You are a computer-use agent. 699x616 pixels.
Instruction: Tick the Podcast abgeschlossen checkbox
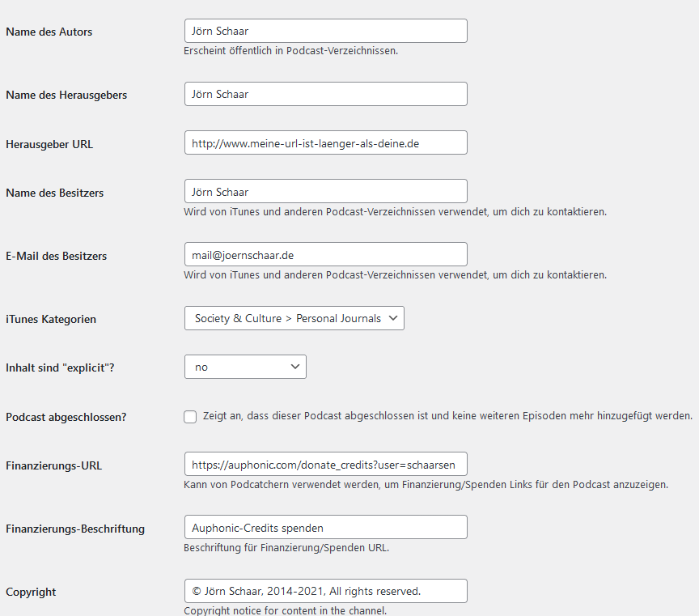click(x=190, y=417)
